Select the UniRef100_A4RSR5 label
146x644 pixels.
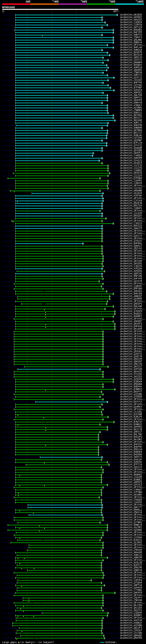click(x=131, y=158)
